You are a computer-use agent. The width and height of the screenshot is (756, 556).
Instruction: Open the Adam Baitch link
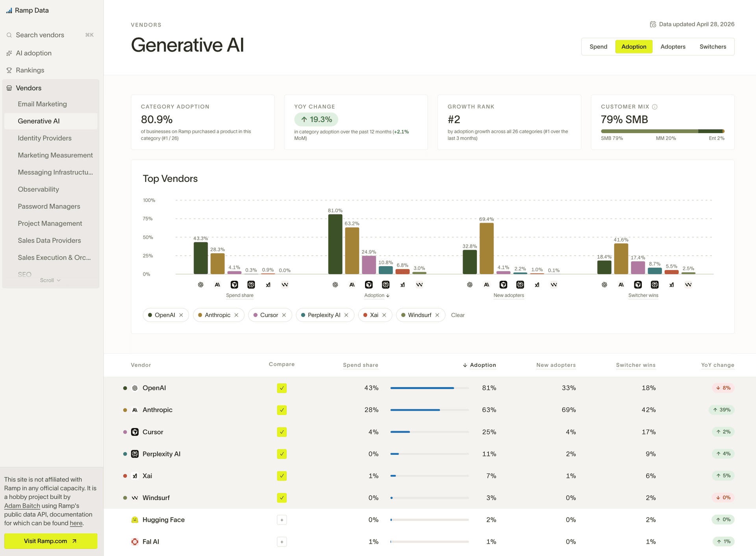(22, 506)
